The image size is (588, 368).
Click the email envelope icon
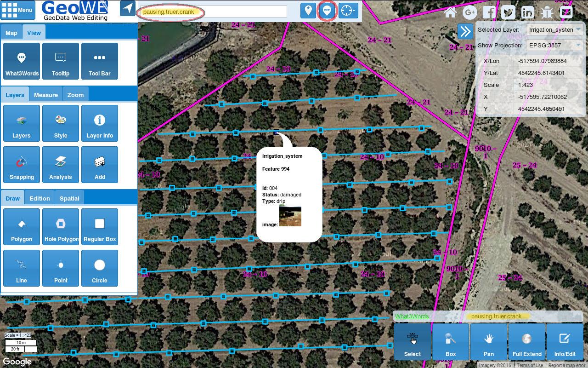pyautogui.click(x=566, y=12)
